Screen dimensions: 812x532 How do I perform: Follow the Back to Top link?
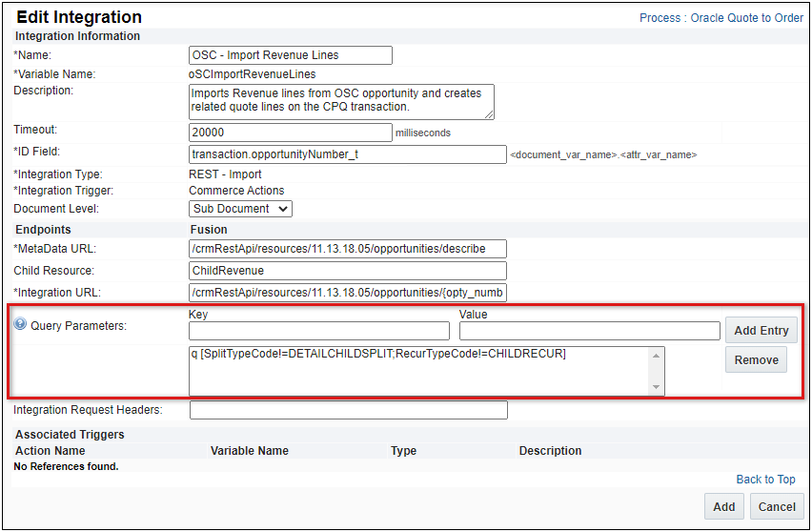pos(765,480)
